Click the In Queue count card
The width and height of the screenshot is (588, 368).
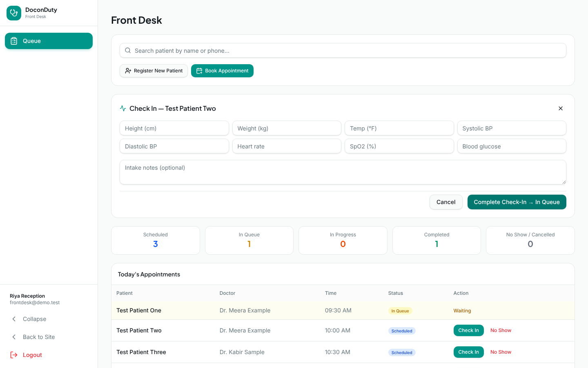coord(249,240)
